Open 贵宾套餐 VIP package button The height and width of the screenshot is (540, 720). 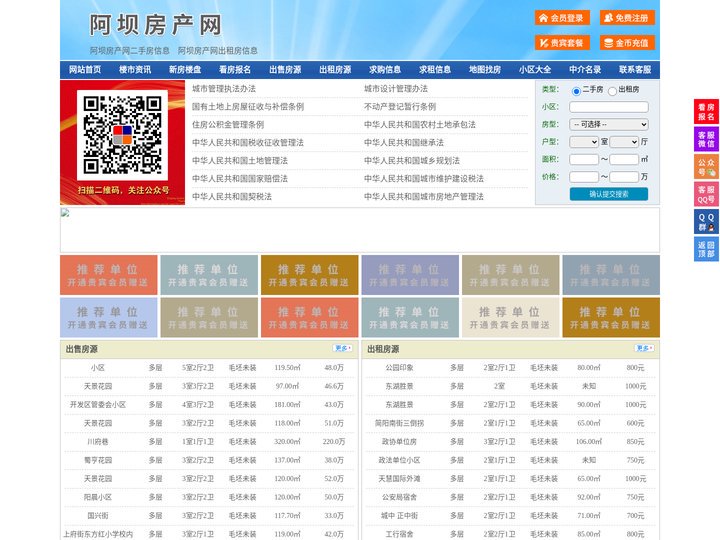pyautogui.click(x=562, y=43)
